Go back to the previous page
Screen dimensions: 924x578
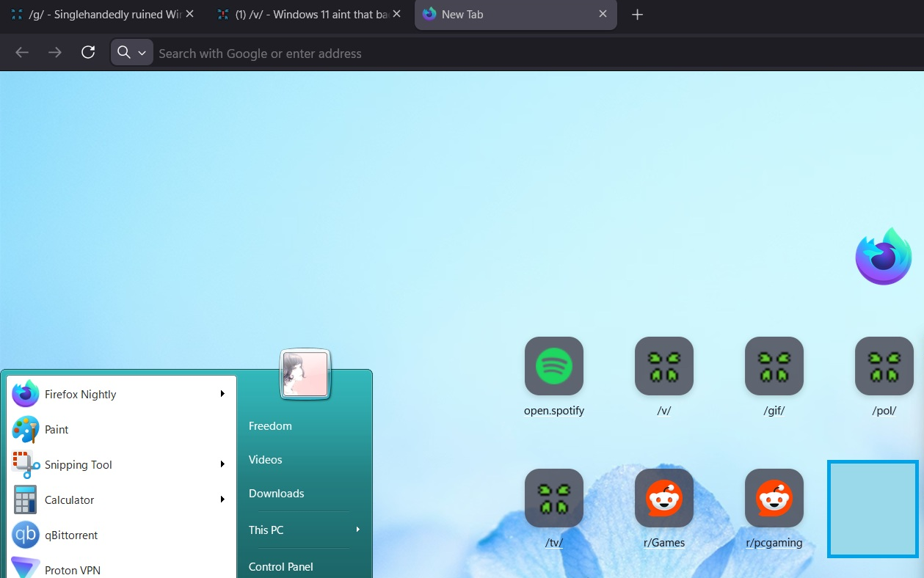tap(22, 53)
